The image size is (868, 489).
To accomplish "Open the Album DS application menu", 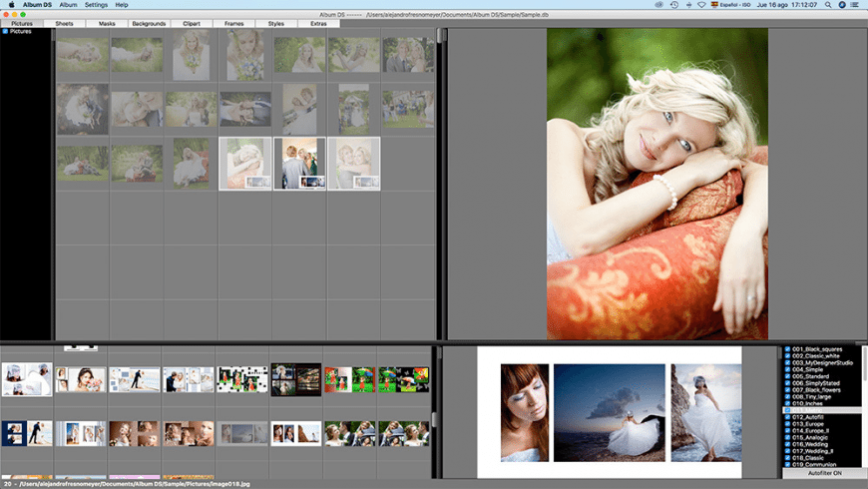I will coord(37,4).
